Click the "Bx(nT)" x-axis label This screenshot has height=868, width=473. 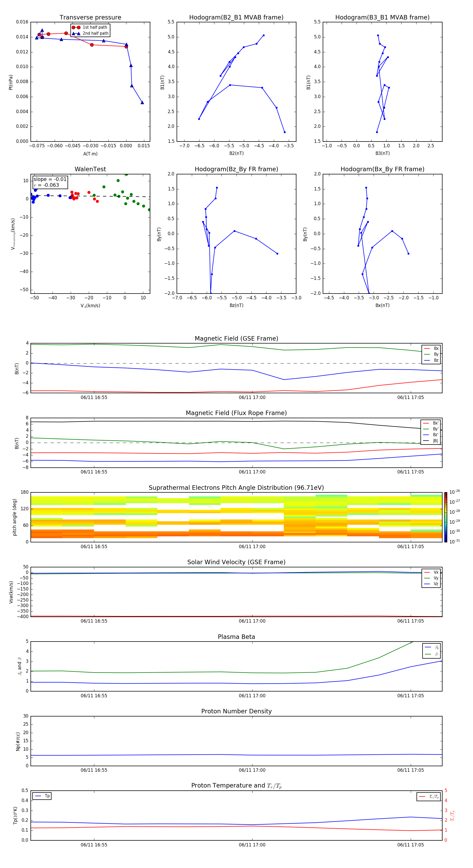(382, 305)
